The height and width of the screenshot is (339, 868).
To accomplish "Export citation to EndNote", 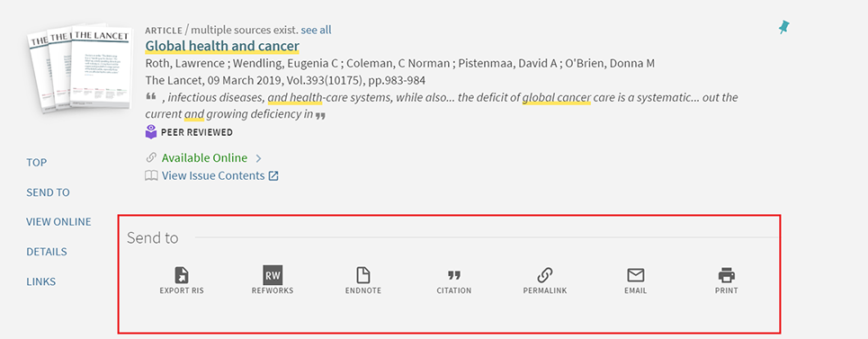I will point(363,275).
